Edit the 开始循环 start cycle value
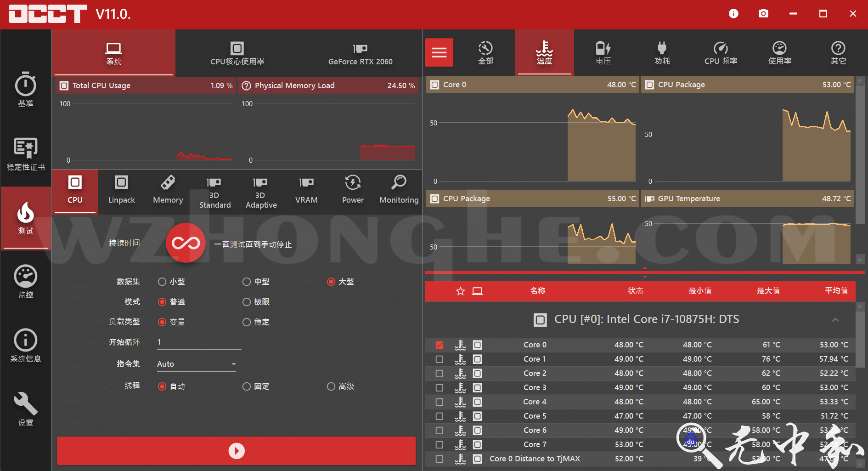868x471 pixels. [x=199, y=342]
